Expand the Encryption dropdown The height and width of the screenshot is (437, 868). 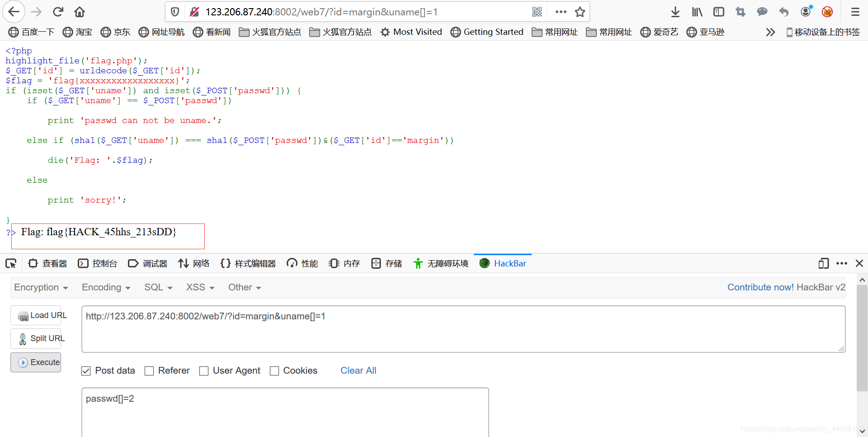click(41, 287)
